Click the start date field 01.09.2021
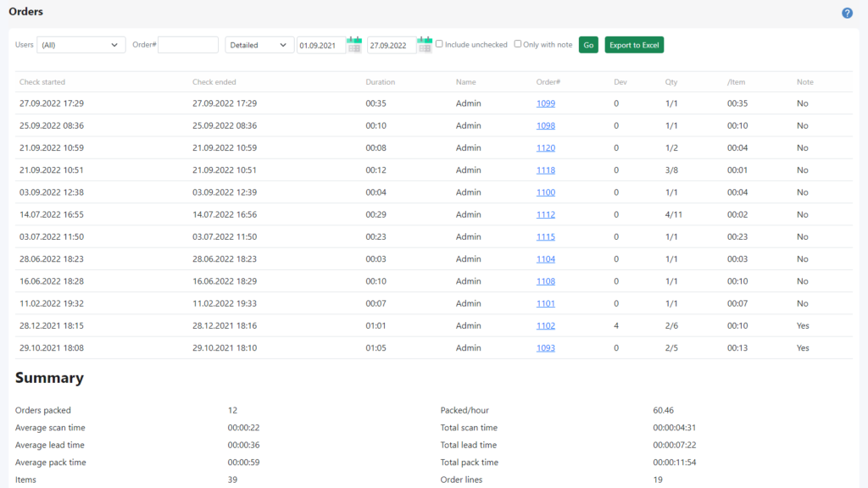Image resolution: width=868 pixels, height=488 pixels. (x=321, y=46)
